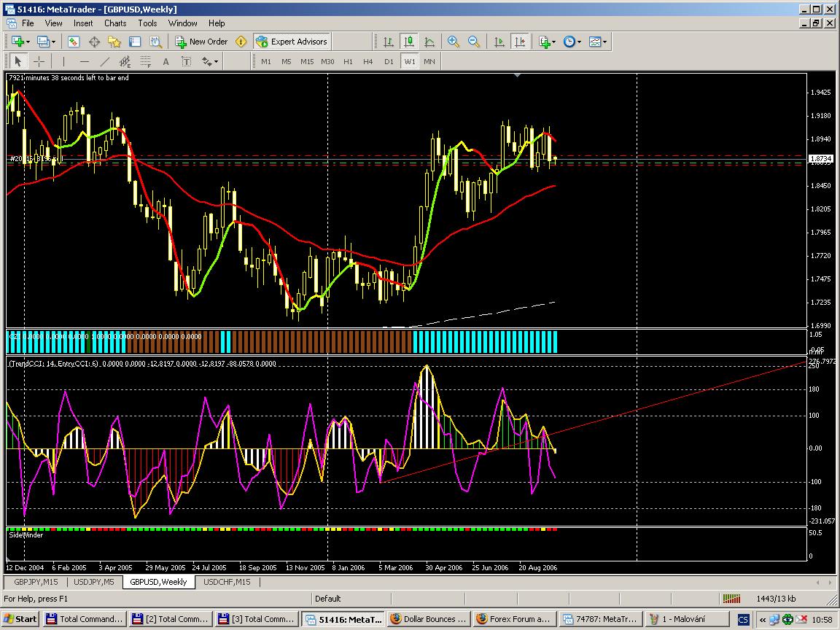This screenshot has height=630, width=840.
Task: Enable Chart Shift toggle
Action: pos(520,42)
